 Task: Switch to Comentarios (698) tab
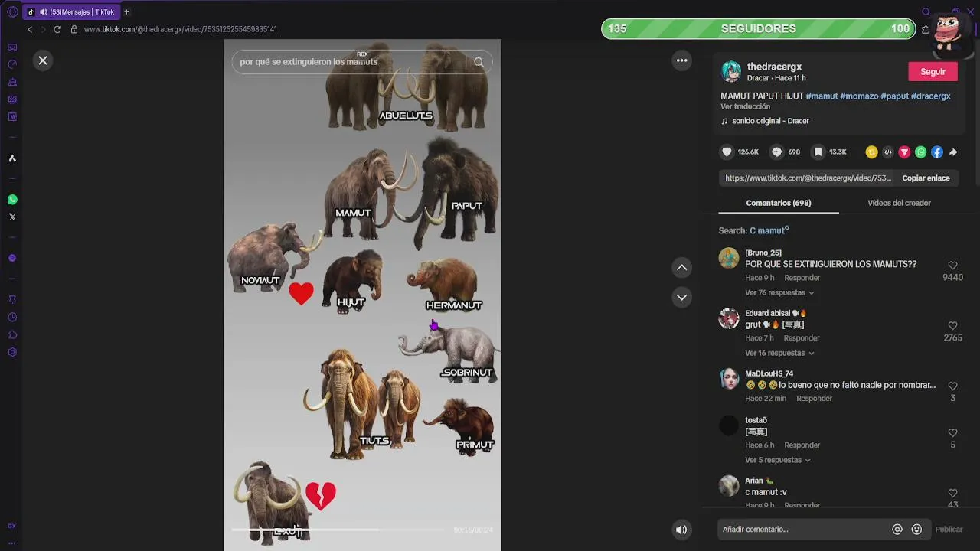[779, 203]
